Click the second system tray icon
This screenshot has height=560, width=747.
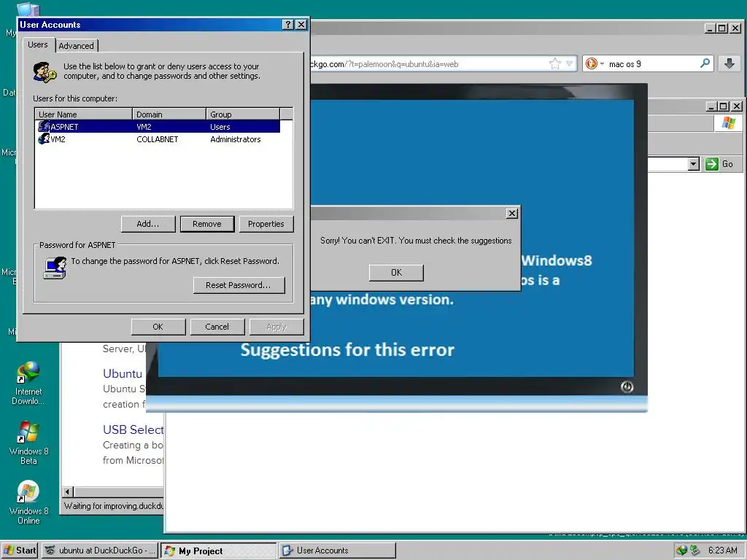694,551
